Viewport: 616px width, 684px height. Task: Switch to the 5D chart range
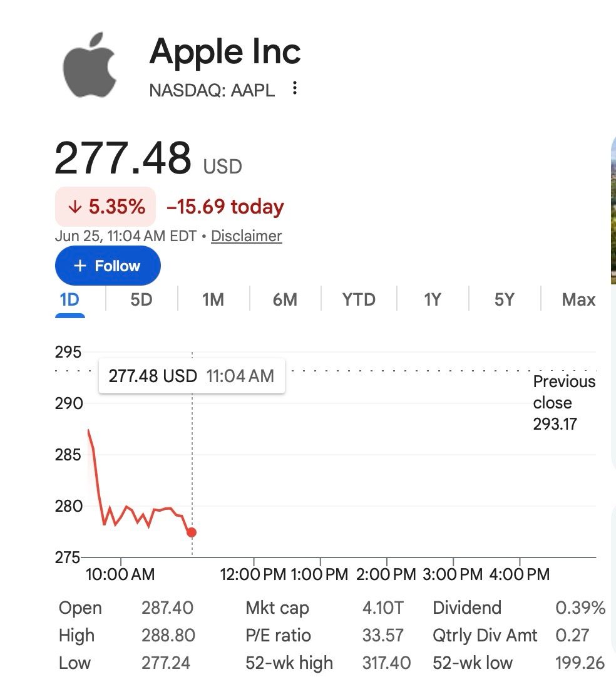[141, 299]
